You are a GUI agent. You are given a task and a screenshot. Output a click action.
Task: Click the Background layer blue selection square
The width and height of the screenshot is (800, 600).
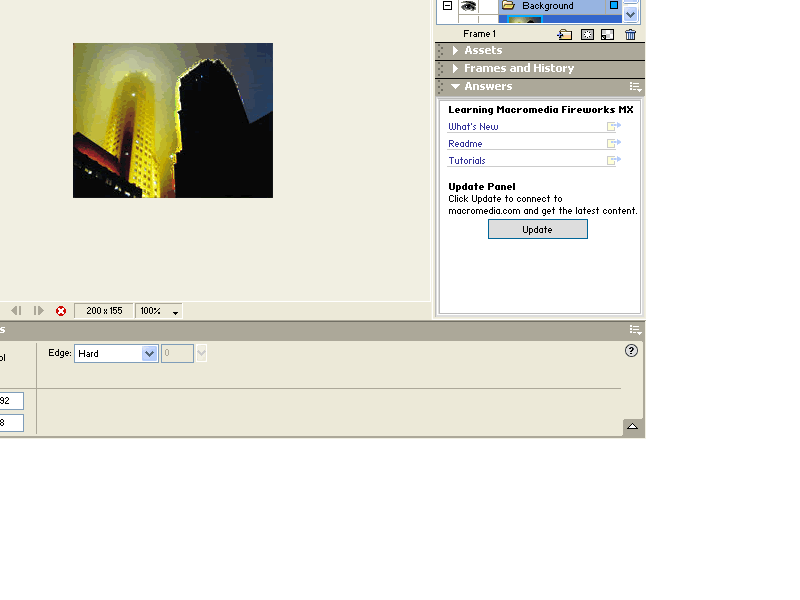pos(614,5)
